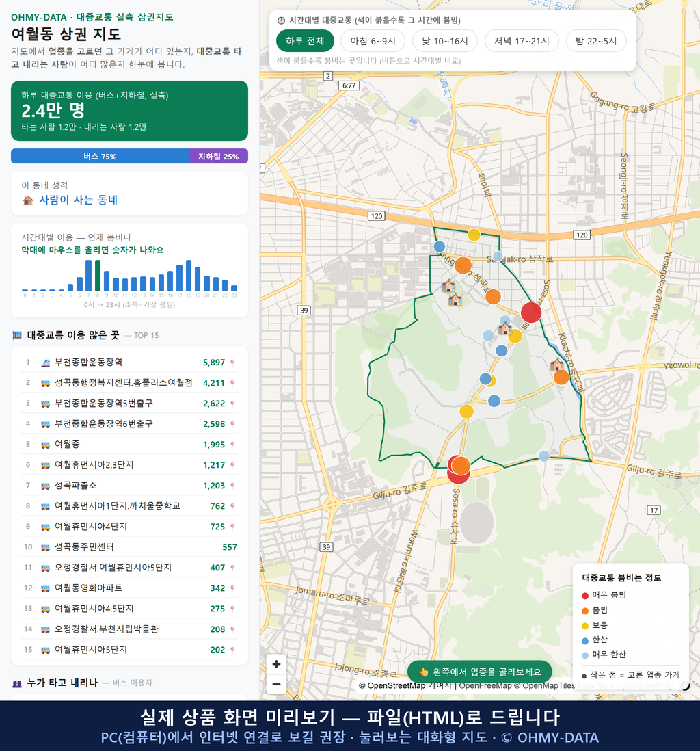Select 부천종합운동장역6번출구 row
Screen dimensions: 700x751
(x=129, y=424)
